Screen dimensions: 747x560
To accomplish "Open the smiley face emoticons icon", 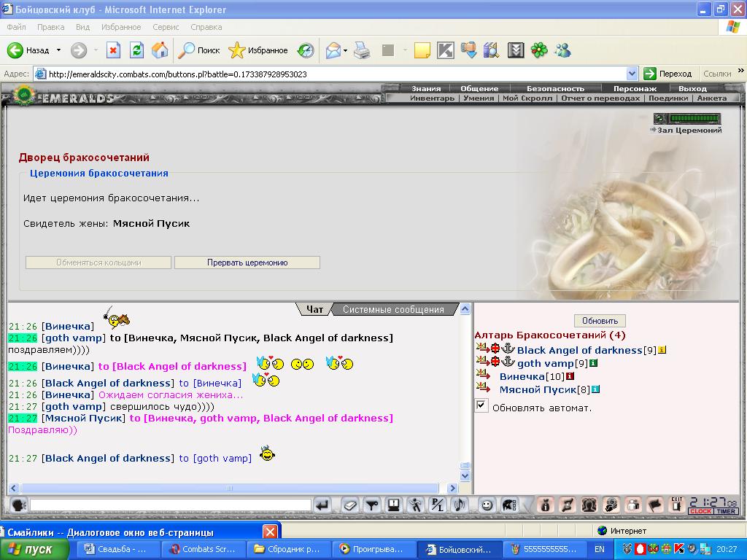I will 487,505.
